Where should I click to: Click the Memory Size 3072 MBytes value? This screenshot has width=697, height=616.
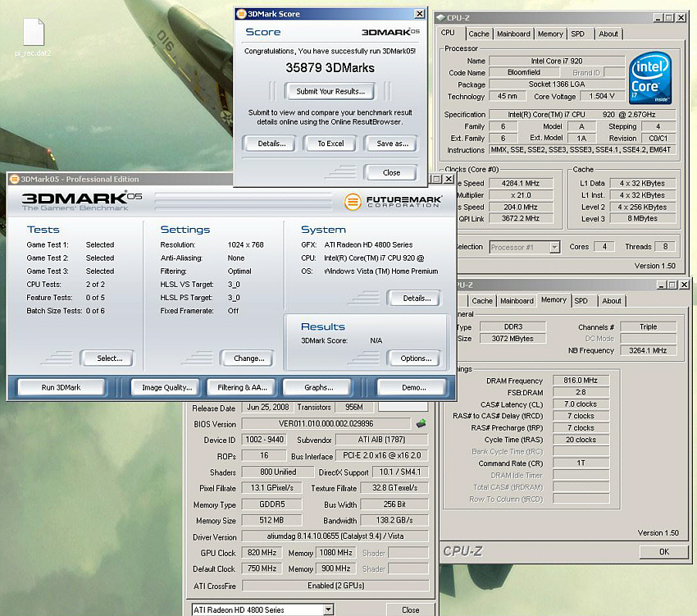(x=512, y=339)
